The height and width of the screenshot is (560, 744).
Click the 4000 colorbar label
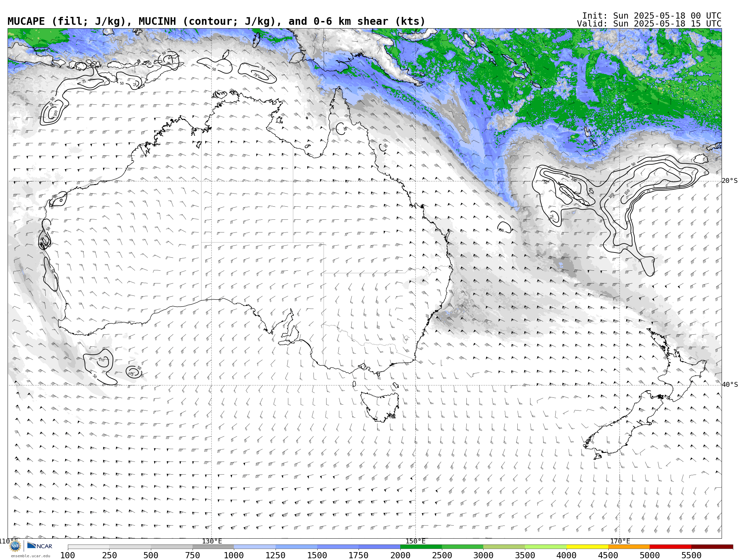tap(567, 555)
